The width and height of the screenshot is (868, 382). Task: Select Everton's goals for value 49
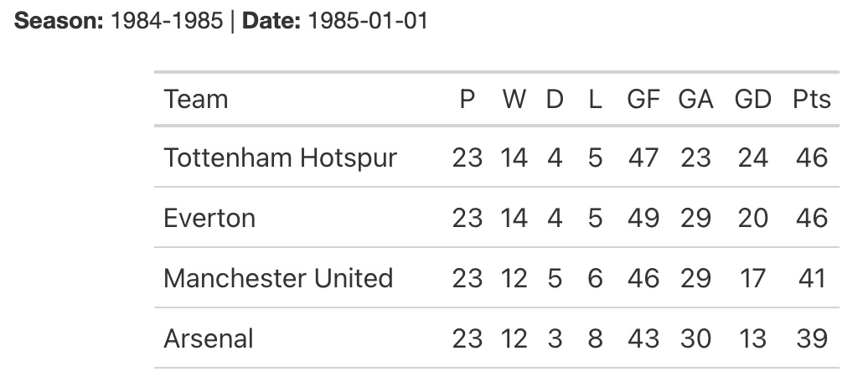point(643,218)
